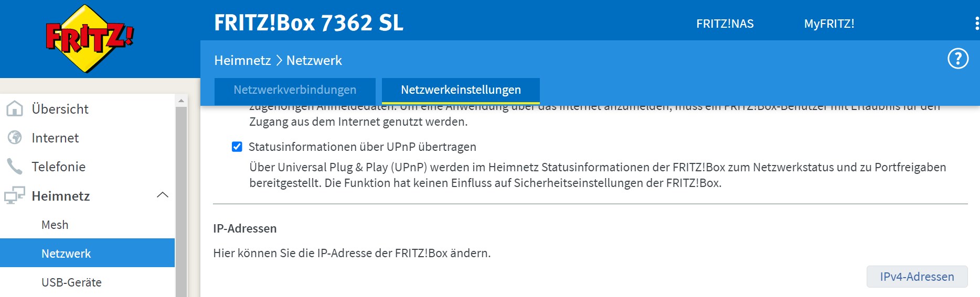
Task: Switch to Netzwerkverbindungen tab
Action: tap(295, 90)
